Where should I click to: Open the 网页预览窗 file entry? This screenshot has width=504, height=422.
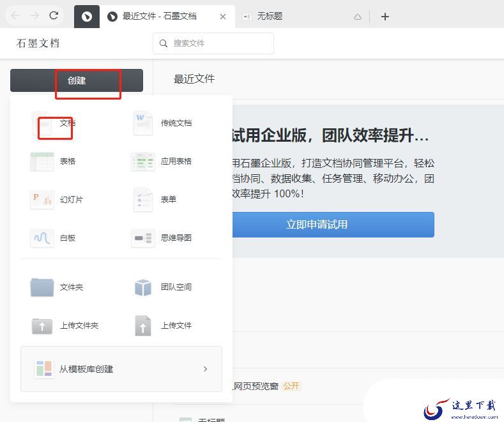[256, 386]
